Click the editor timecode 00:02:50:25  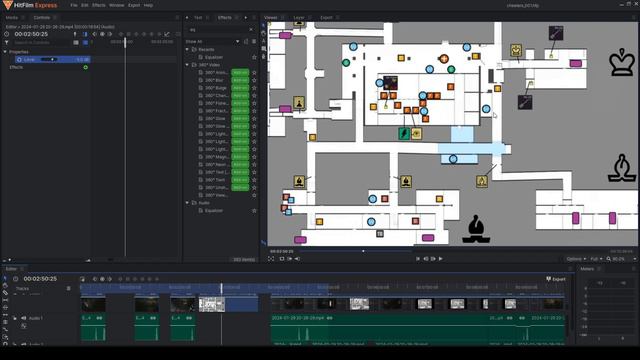tap(40, 279)
